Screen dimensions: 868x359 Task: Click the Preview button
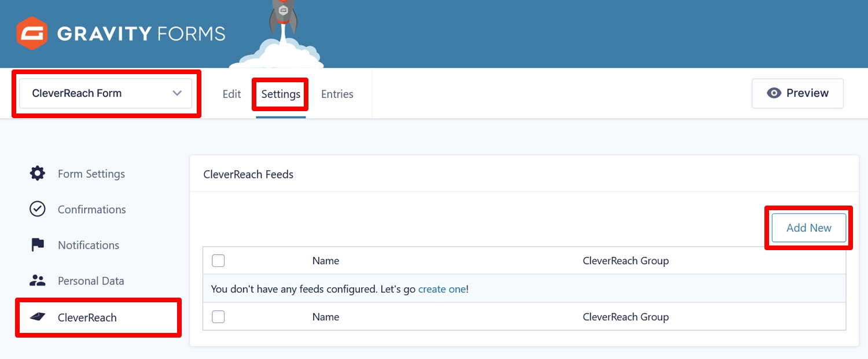click(797, 93)
